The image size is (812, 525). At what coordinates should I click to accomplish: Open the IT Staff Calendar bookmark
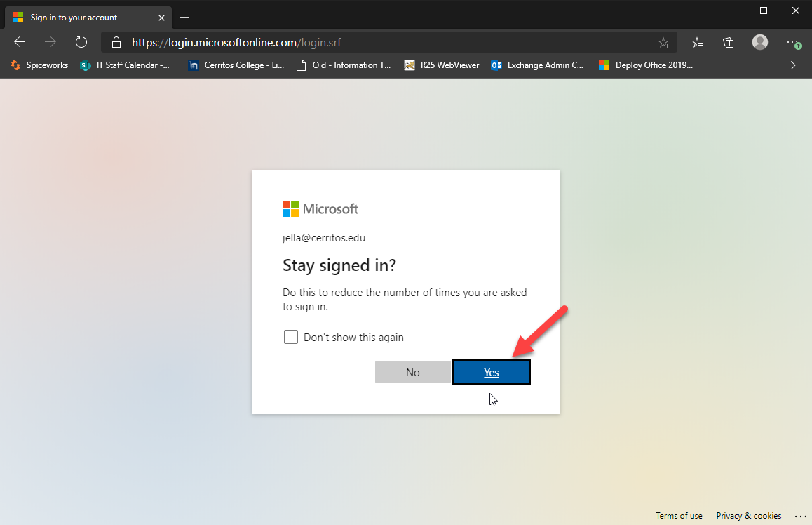pos(125,65)
